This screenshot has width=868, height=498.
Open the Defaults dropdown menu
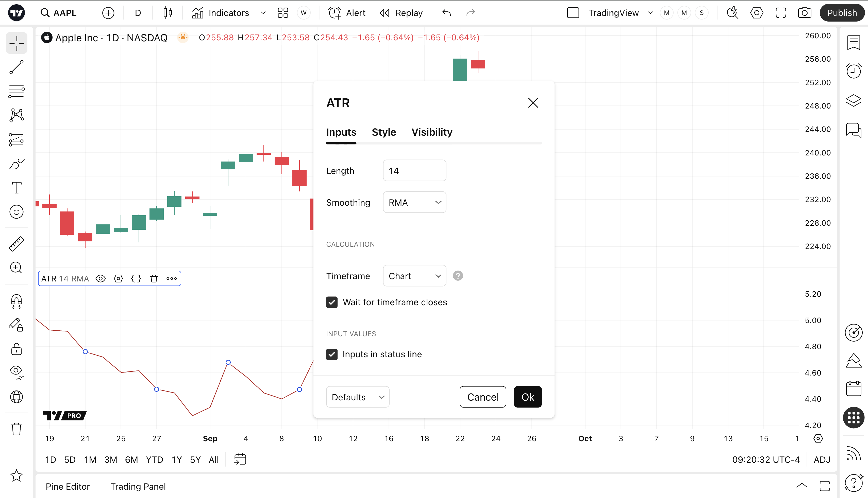coord(358,397)
